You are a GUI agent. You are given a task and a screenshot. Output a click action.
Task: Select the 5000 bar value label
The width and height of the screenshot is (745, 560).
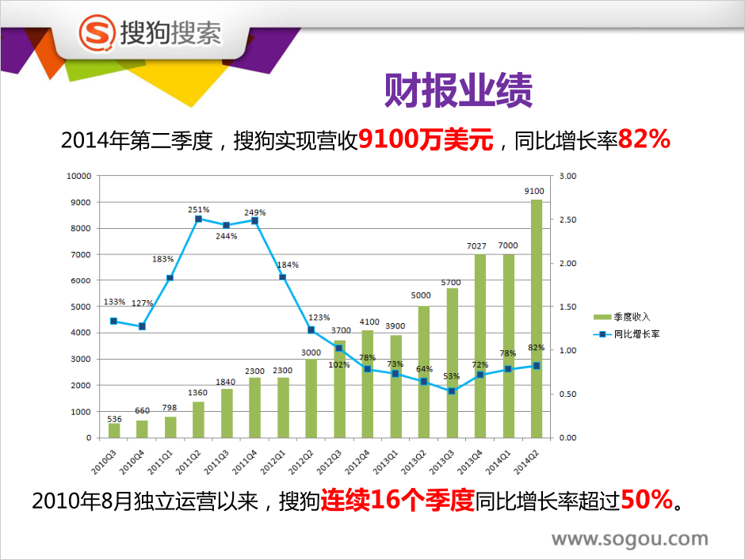coord(421,295)
